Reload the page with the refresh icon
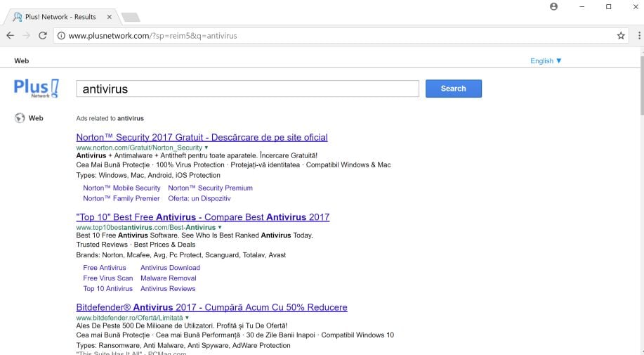Image resolution: width=644 pixels, height=355 pixels. coord(43,36)
